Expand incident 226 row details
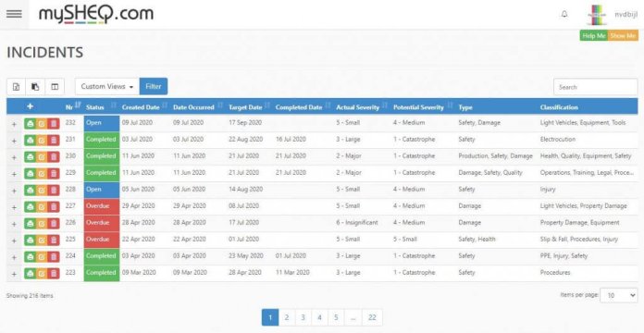The height and width of the screenshot is (333, 644). (14, 224)
